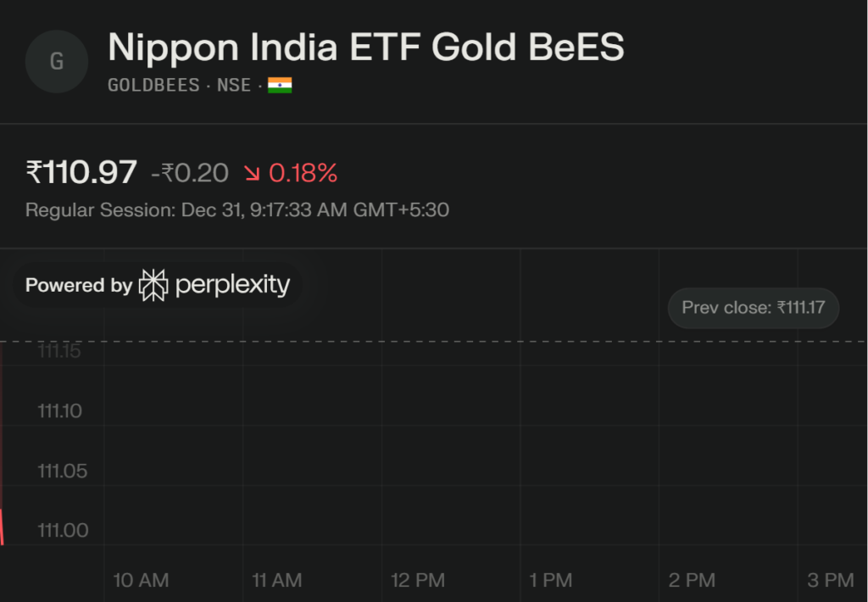868x602 pixels.
Task: Click the 2 PM time axis label
Action: click(692, 580)
